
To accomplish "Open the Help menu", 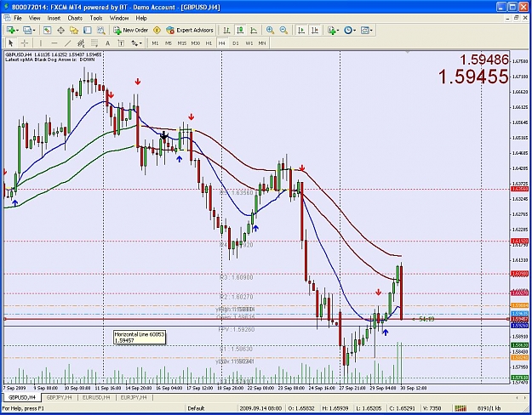I will coord(141,18).
